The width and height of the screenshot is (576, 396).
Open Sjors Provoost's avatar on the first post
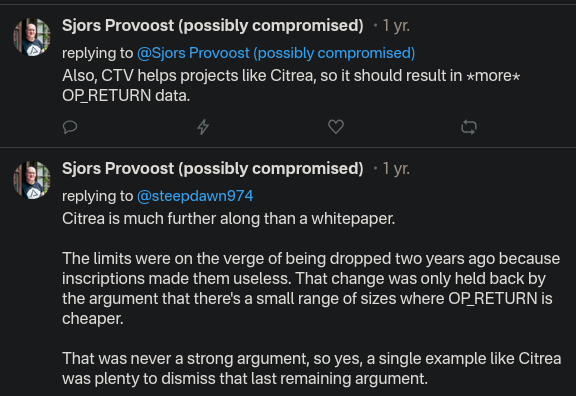coord(32,37)
